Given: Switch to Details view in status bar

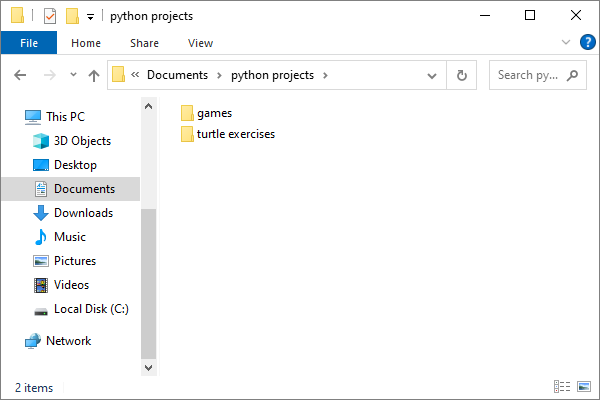Looking at the screenshot, I should [562, 387].
